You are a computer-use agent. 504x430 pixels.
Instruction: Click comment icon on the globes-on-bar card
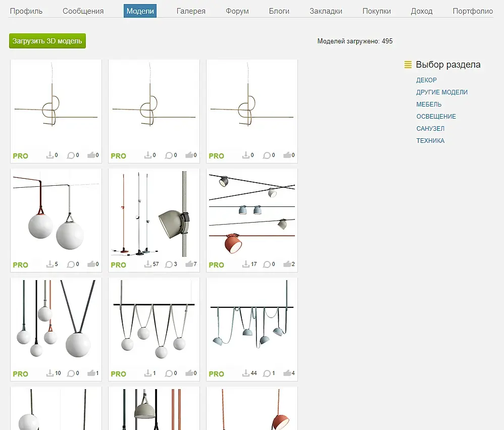[x=169, y=373]
